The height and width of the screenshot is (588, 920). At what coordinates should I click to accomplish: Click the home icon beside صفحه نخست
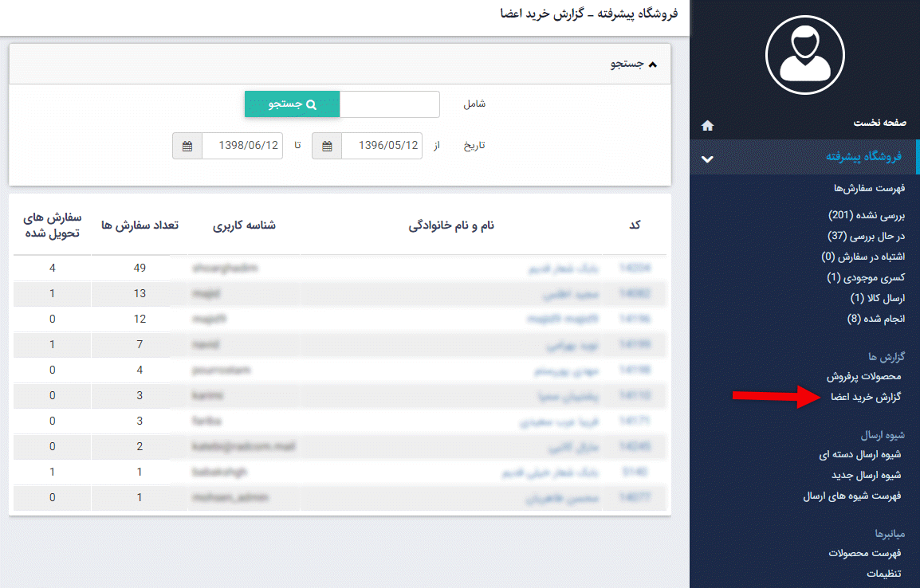[707, 125]
